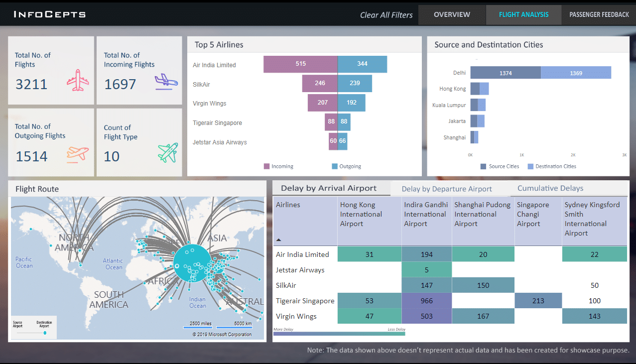Screen dimensions: 636x364
Task: Click the magenta Incoming legend swatch
Action: (266, 166)
